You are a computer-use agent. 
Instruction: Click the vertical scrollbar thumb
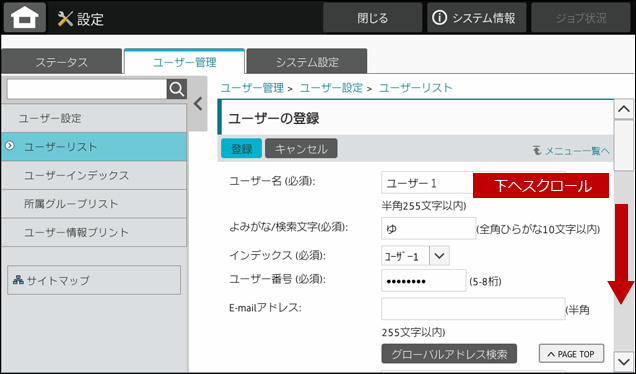point(623,146)
